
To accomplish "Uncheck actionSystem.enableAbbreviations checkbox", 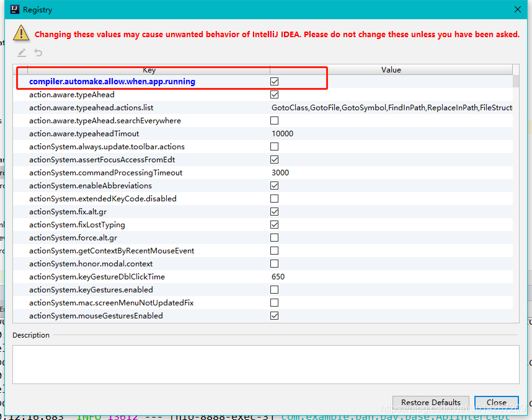I will [x=274, y=185].
